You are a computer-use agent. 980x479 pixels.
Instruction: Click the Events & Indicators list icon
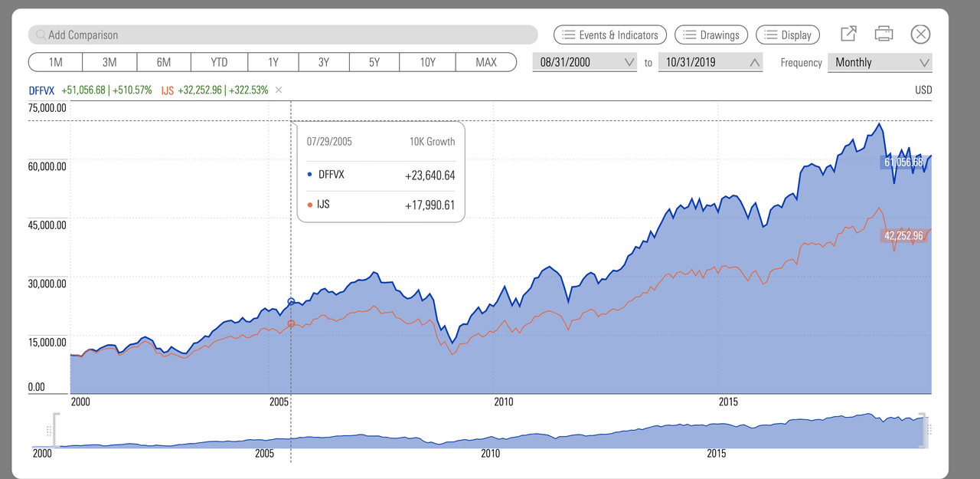(x=569, y=34)
